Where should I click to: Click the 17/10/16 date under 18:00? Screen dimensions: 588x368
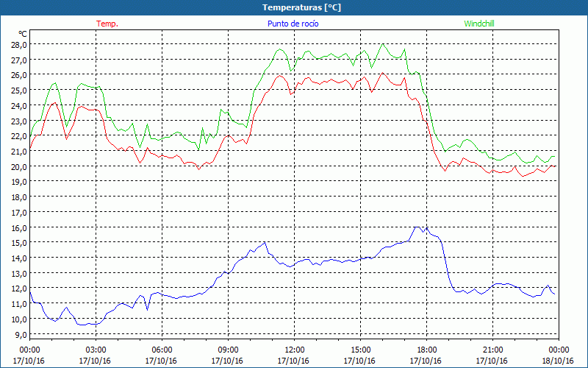click(426, 361)
